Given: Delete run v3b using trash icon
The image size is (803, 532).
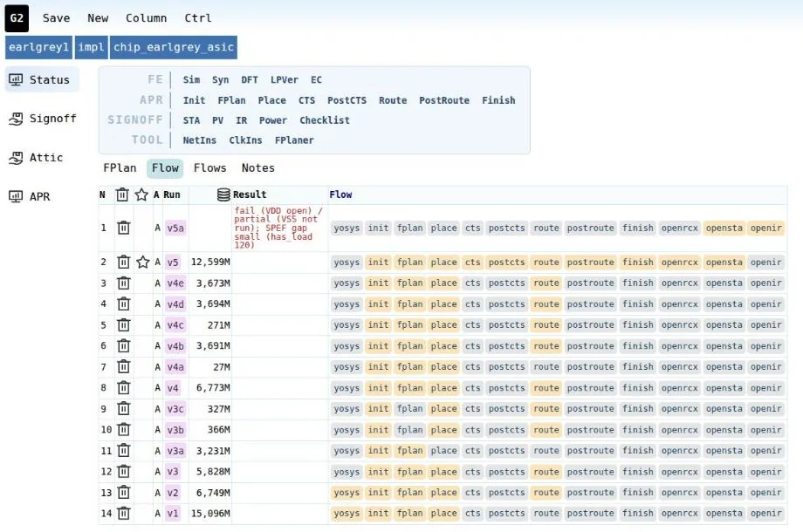Looking at the screenshot, I should [123, 430].
